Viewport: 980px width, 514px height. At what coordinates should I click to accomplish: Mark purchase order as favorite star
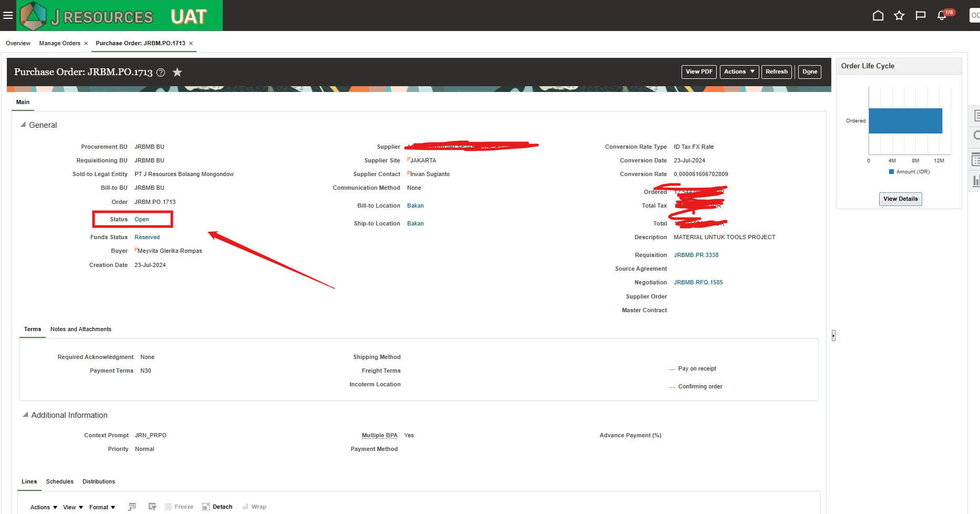click(177, 72)
